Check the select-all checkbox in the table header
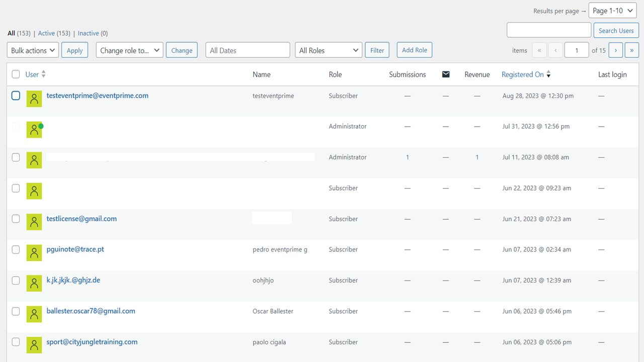 (16, 73)
